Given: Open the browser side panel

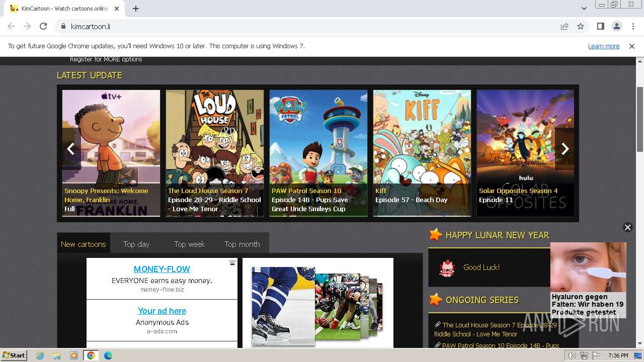Looking at the screenshot, I should 600,26.
